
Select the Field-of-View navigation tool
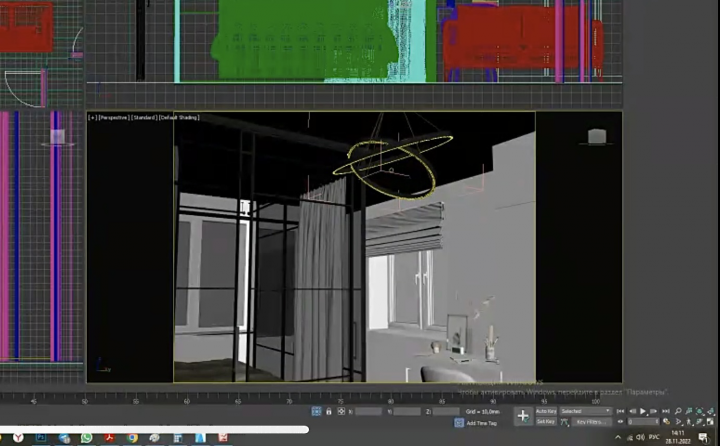pyautogui.click(x=679, y=422)
